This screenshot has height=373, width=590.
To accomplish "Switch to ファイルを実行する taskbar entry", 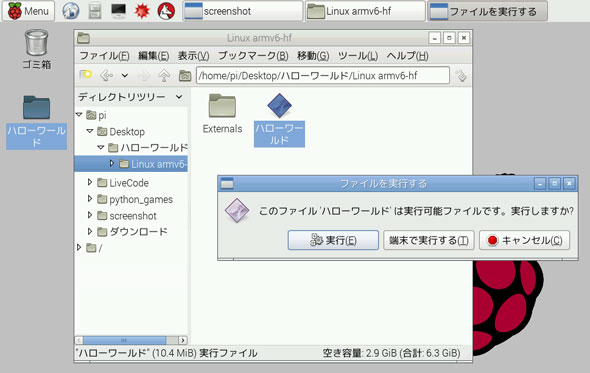I will [487, 11].
